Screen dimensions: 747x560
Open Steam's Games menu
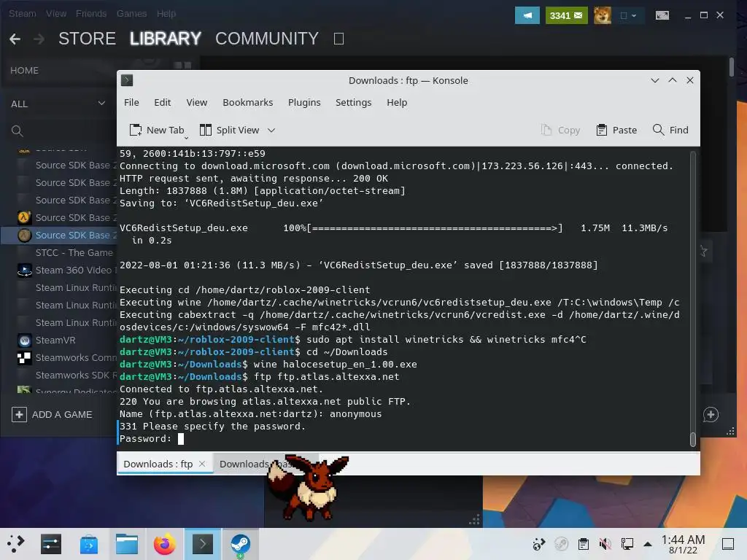point(131,14)
